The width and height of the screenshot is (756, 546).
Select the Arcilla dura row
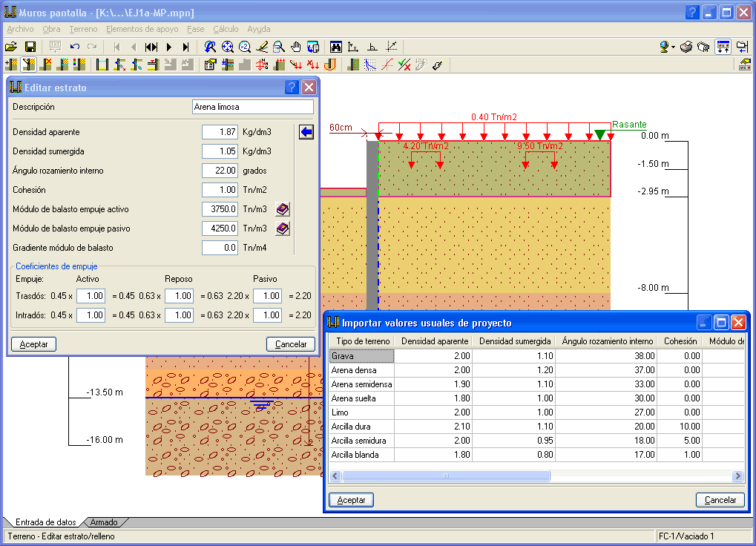[536, 427]
